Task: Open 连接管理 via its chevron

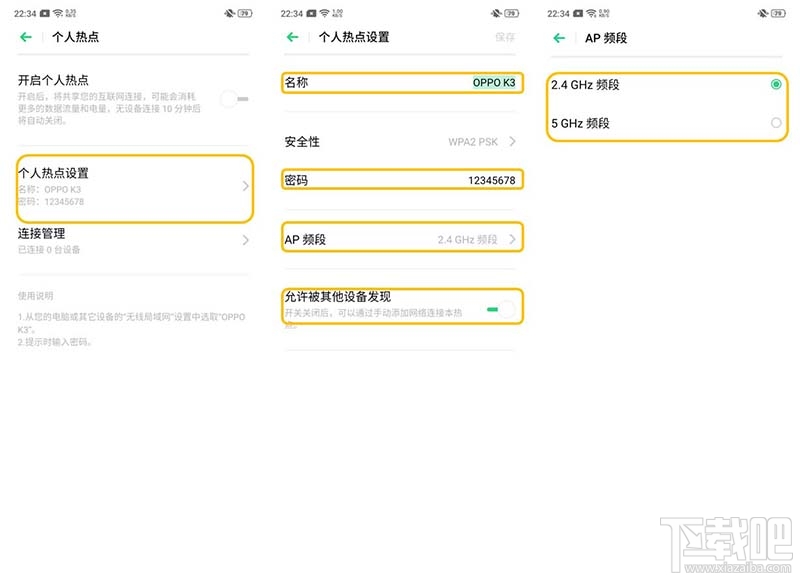Action: tap(246, 241)
